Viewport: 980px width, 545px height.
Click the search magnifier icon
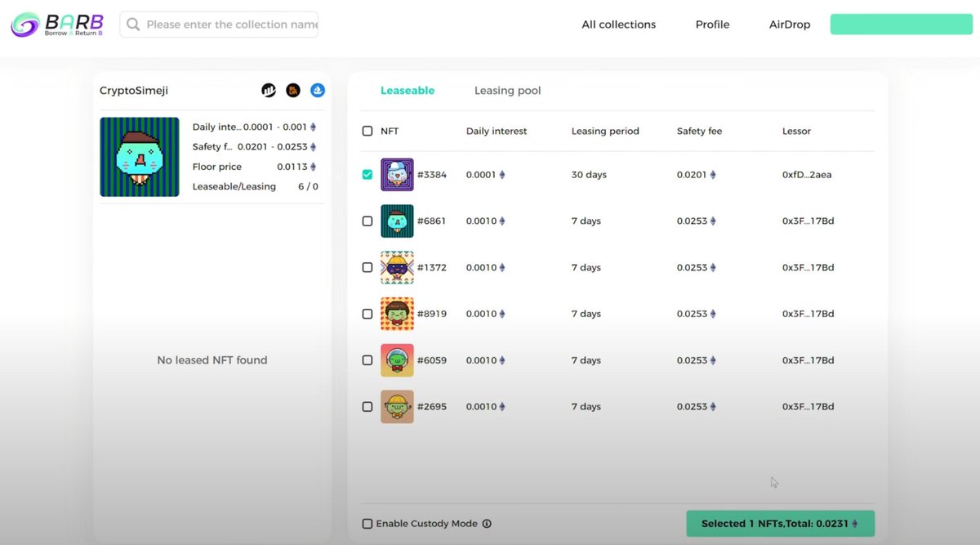[133, 25]
